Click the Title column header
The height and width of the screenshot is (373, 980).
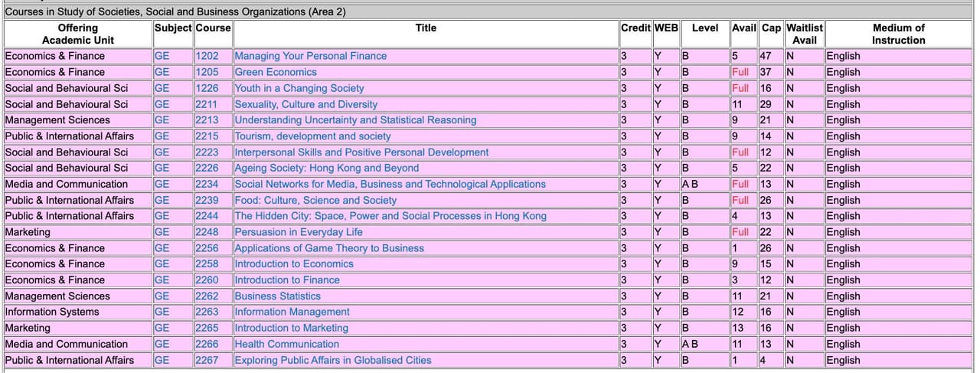426,28
